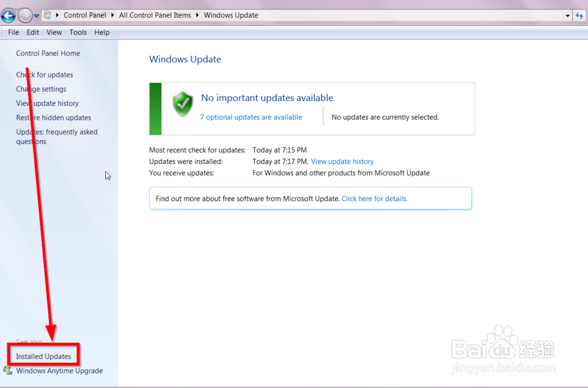The width and height of the screenshot is (588, 388).
Task: Open the Tools menu
Action: [x=78, y=32]
